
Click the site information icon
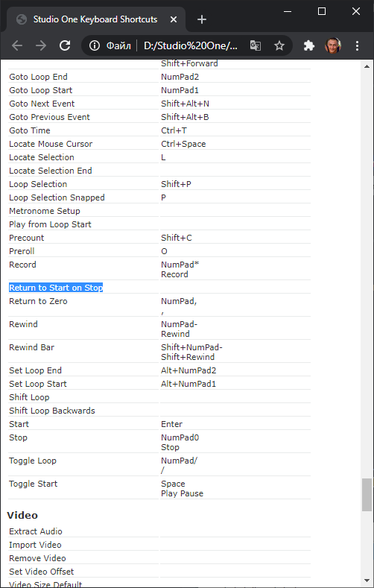click(x=95, y=45)
